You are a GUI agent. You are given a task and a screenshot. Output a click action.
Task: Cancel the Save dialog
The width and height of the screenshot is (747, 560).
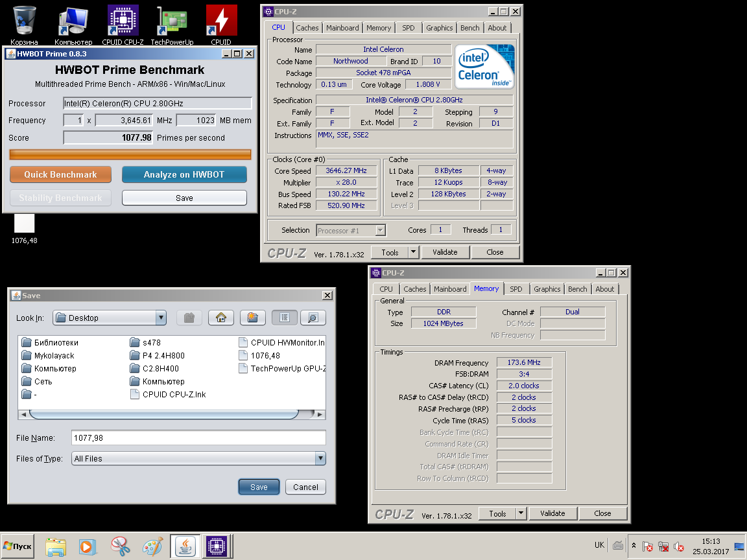tap(305, 487)
